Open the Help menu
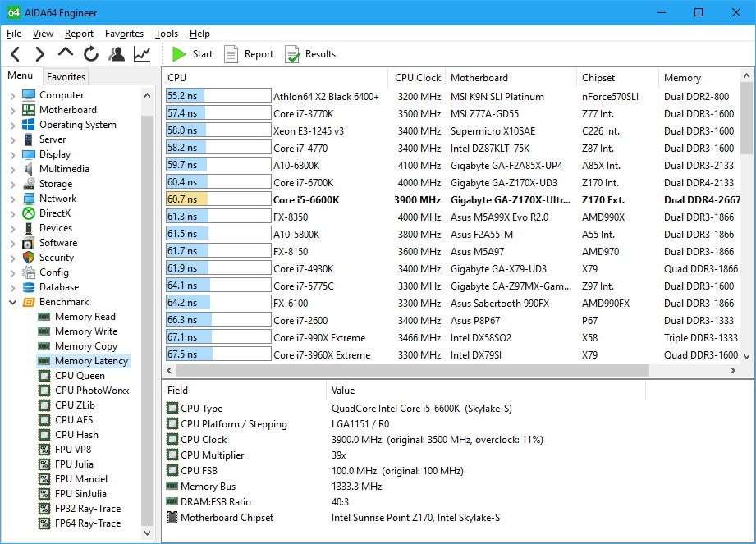Image resolution: width=756 pixels, height=544 pixels. (x=199, y=34)
